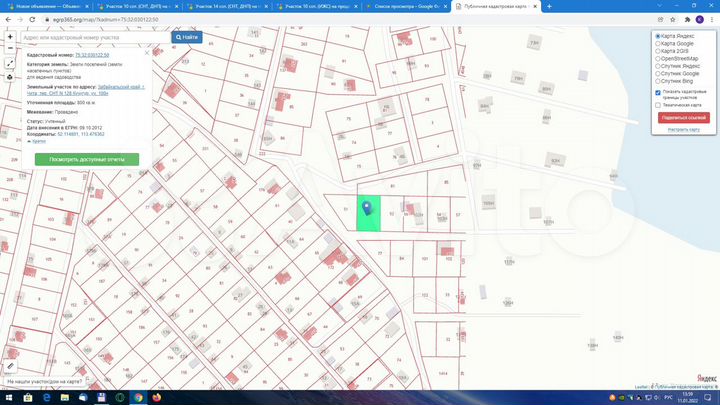The width and height of the screenshot is (720, 405).
Task: Select the 'Карта 2GIS' base map
Action: point(658,51)
